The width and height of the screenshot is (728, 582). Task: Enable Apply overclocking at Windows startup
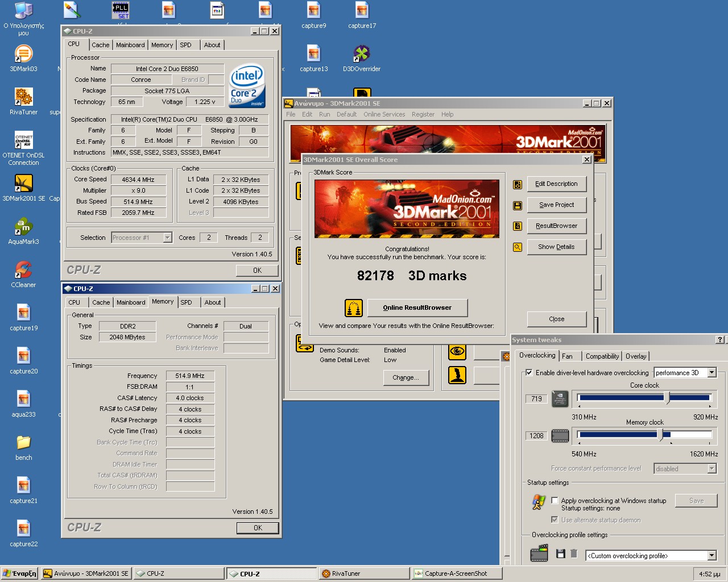(555, 501)
